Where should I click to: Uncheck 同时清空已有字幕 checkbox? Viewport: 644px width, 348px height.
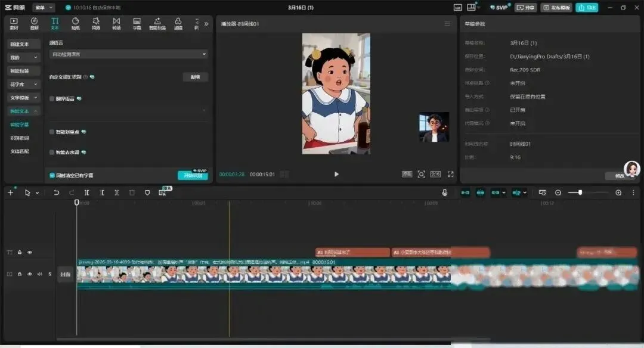pyautogui.click(x=52, y=175)
